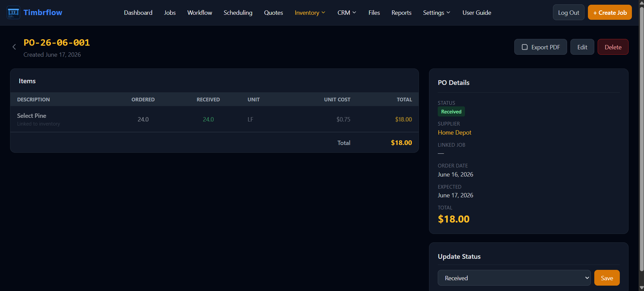Click the Timbrflow logo icon
This screenshot has width=644, height=291.
click(x=13, y=13)
